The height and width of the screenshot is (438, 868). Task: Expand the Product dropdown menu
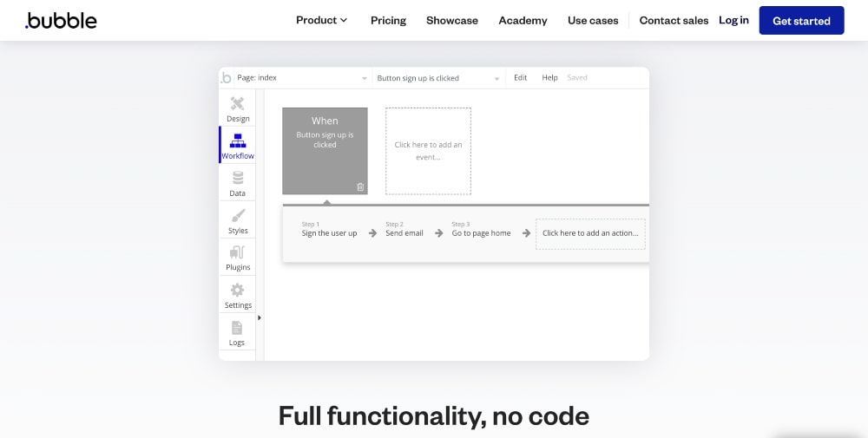[x=321, y=20]
